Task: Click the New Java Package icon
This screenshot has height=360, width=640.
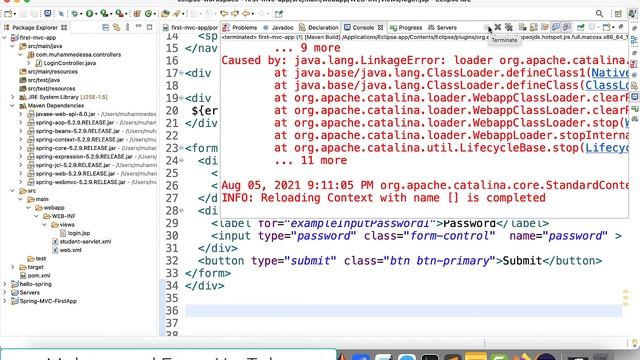Action: pos(137,14)
